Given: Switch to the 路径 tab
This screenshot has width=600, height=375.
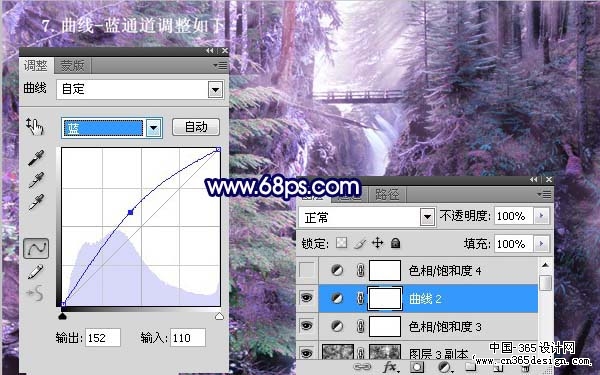Looking at the screenshot, I should [386, 194].
